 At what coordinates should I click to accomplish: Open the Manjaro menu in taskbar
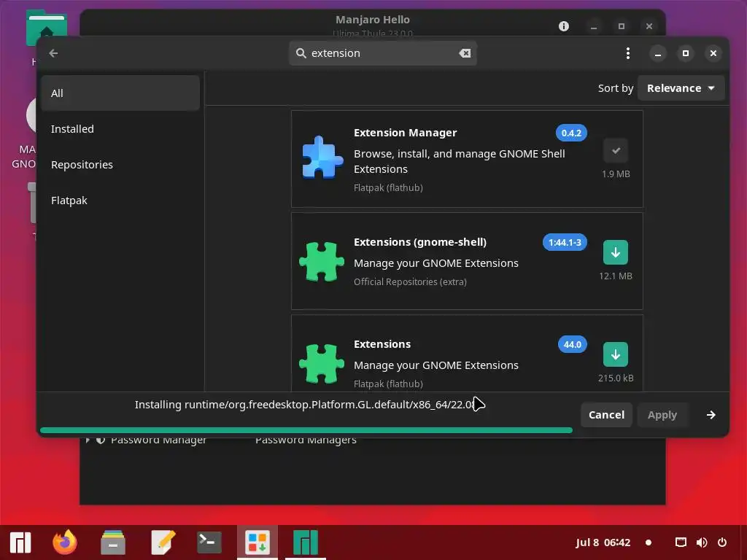coord(20,542)
